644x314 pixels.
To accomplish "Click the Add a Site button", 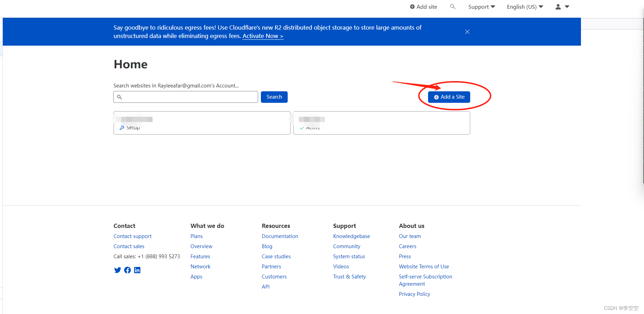I will tap(449, 97).
